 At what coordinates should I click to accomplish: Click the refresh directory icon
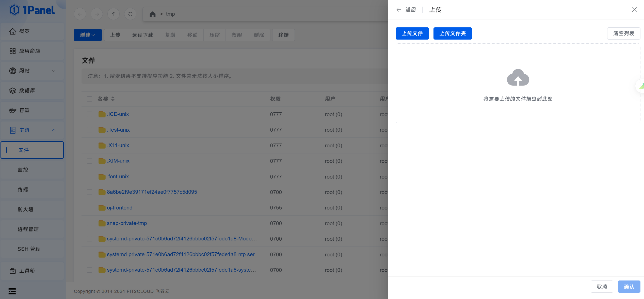tap(130, 14)
